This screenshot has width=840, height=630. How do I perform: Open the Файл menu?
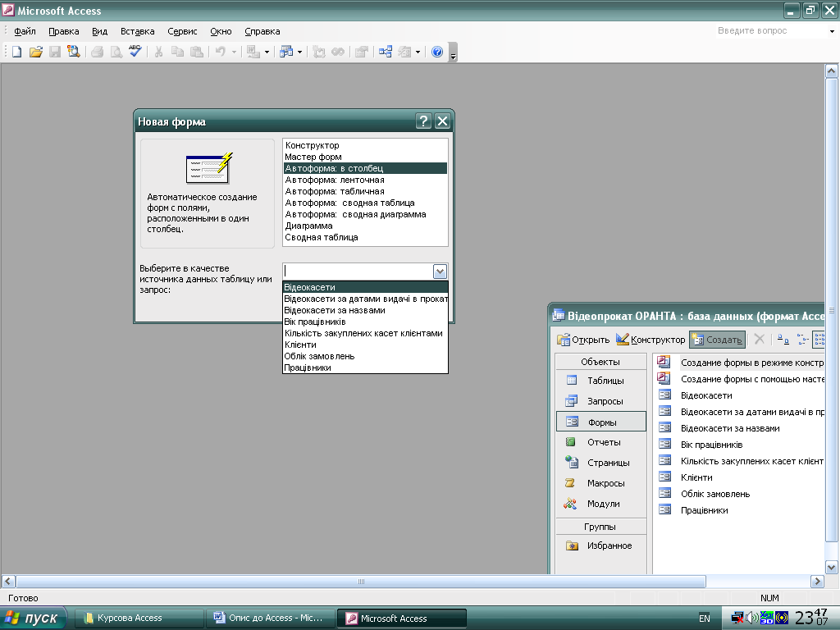coord(25,31)
